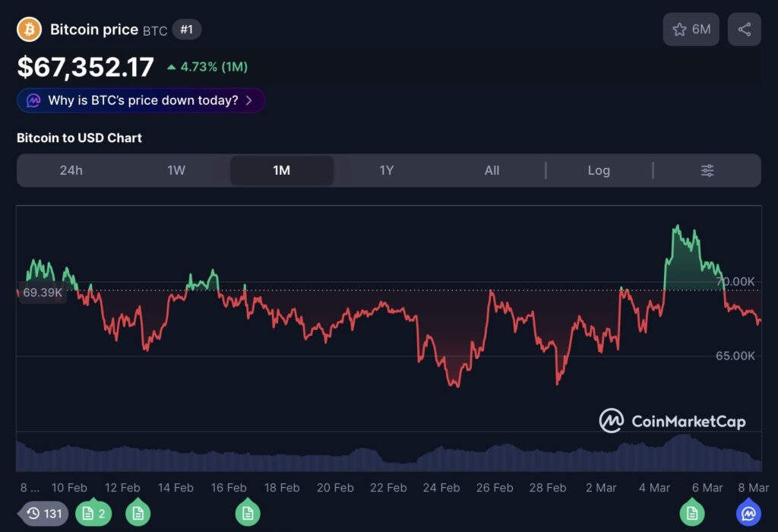Click the history marker labeled 131

tap(44, 514)
